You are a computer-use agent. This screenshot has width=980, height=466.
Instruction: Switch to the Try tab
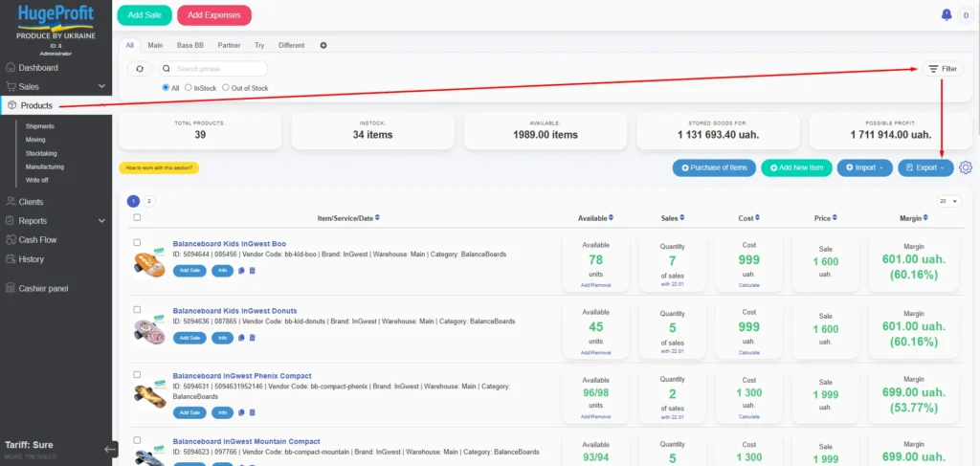point(259,46)
